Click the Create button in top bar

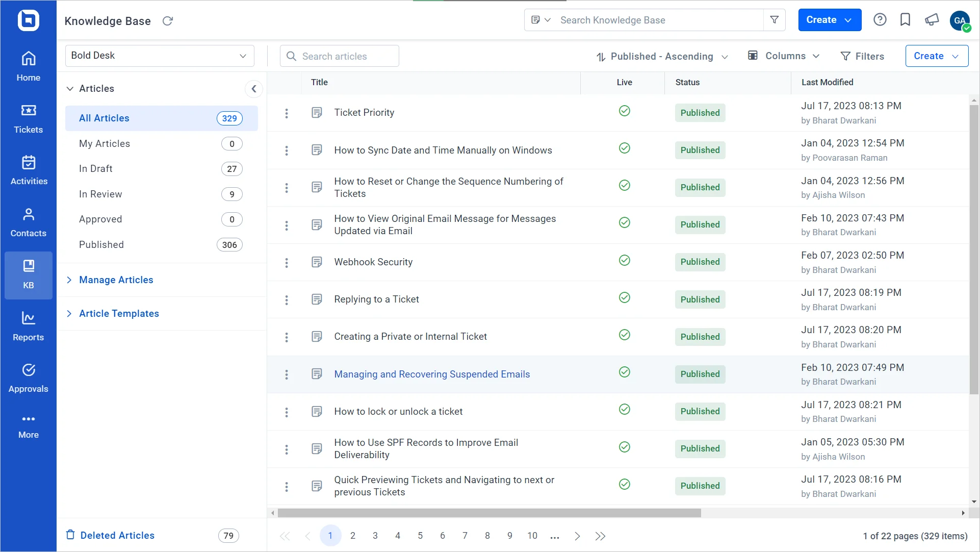(829, 20)
